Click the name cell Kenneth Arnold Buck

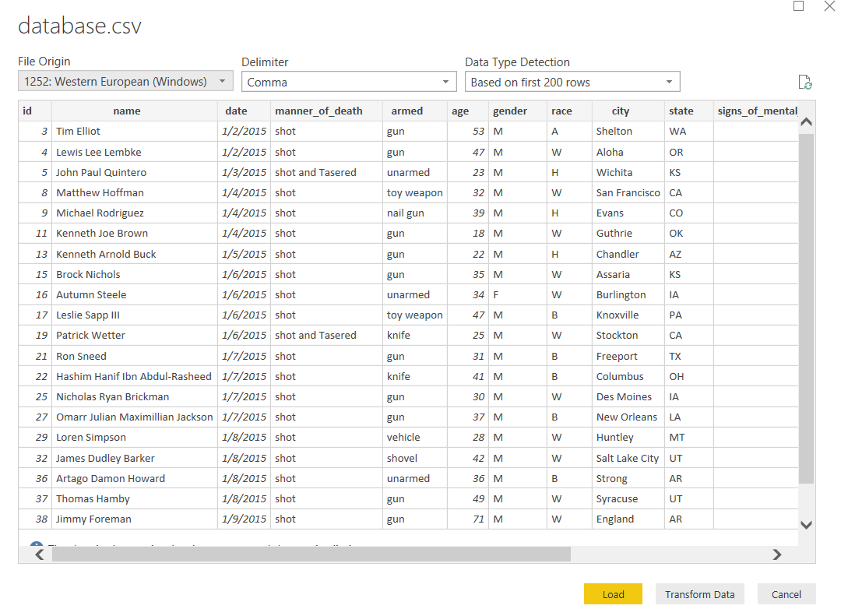click(x=135, y=255)
